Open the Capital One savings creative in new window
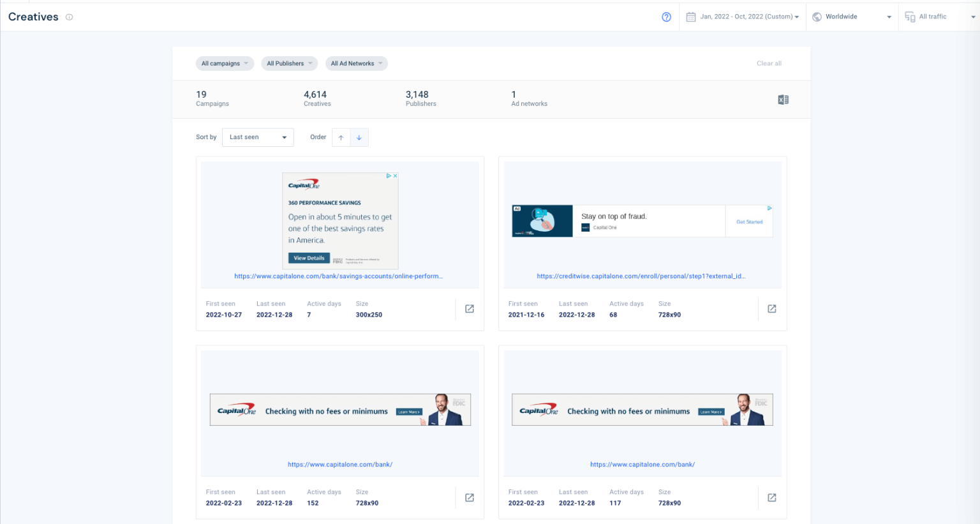 click(x=469, y=308)
